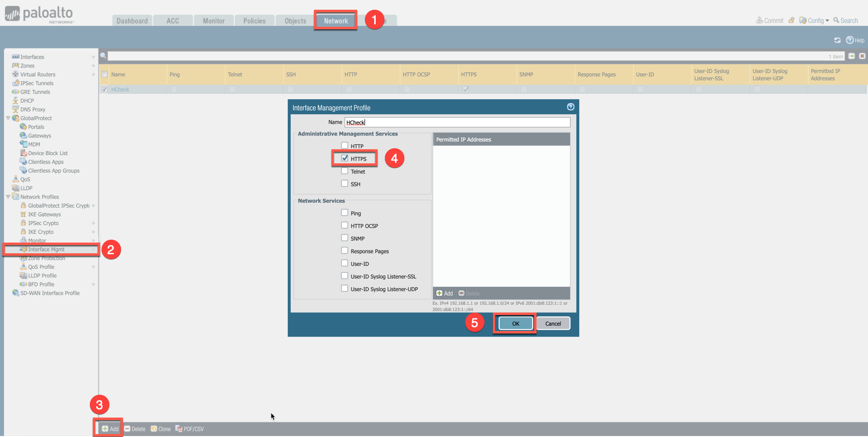Cancel the Interface Management Profile dialog
Image resolution: width=868 pixels, height=437 pixels.
click(x=553, y=324)
